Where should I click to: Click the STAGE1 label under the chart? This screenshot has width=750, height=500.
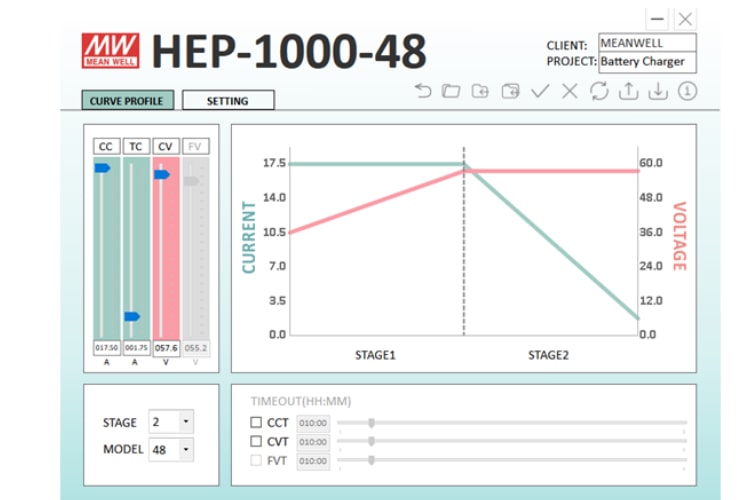[x=375, y=355]
